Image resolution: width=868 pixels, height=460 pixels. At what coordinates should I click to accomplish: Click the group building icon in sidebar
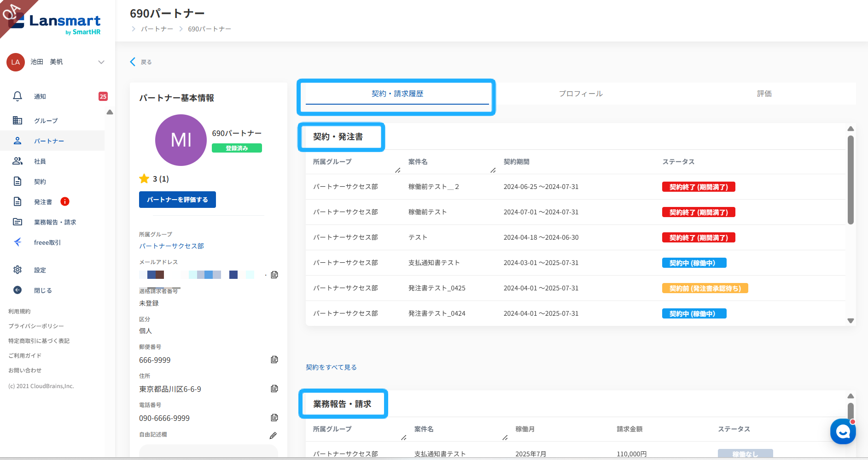coord(17,120)
